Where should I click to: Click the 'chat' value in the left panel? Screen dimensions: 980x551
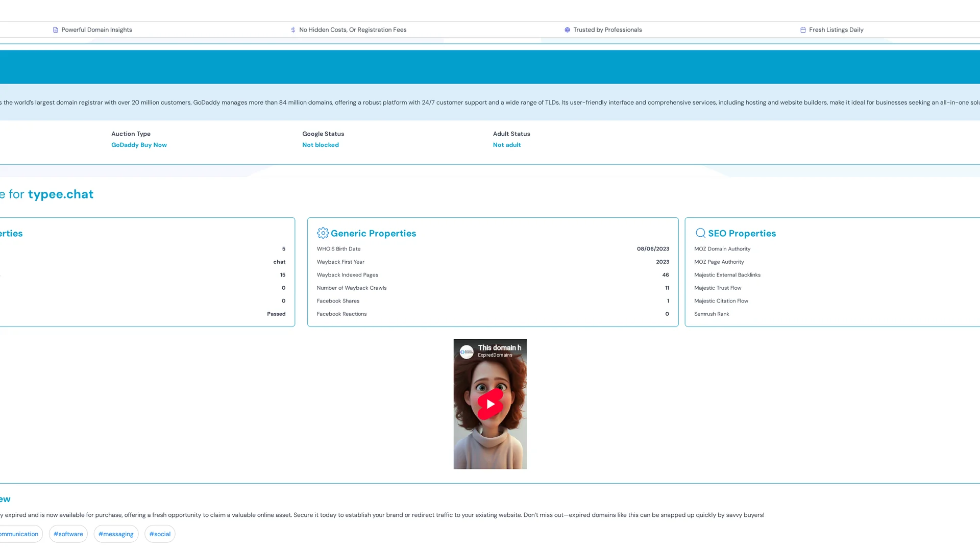tap(279, 262)
